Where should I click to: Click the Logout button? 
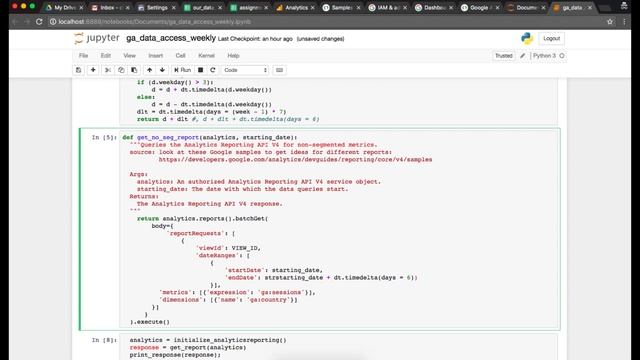[x=551, y=38]
